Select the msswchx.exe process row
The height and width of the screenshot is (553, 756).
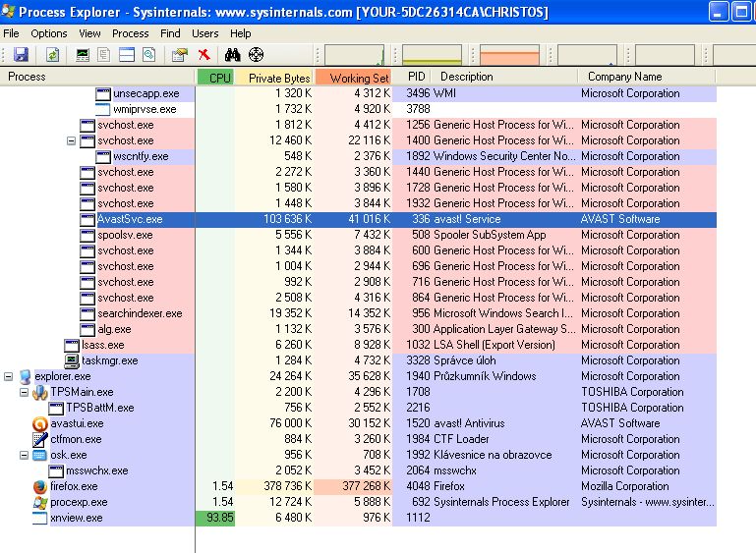[x=358, y=470]
